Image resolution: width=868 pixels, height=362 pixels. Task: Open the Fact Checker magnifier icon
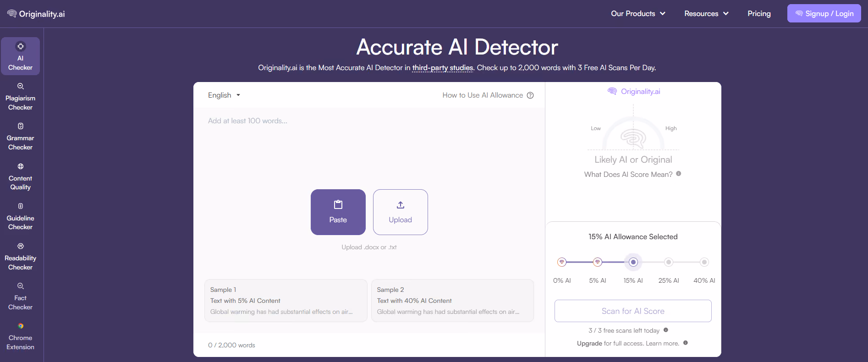(x=20, y=286)
